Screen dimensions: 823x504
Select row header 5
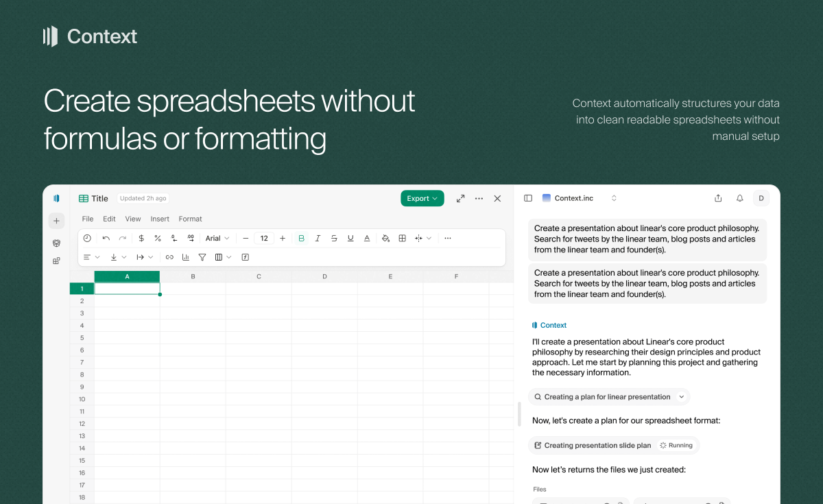coord(82,337)
